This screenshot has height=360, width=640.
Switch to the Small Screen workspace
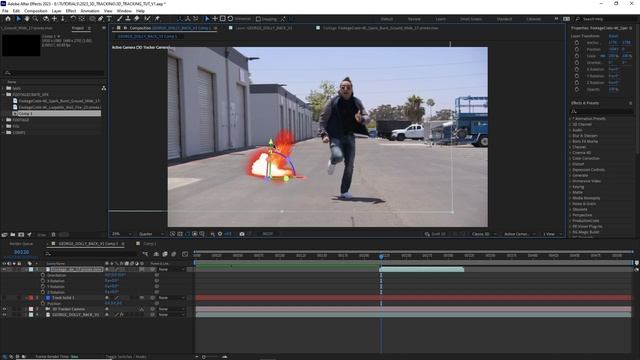coord(471,19)
